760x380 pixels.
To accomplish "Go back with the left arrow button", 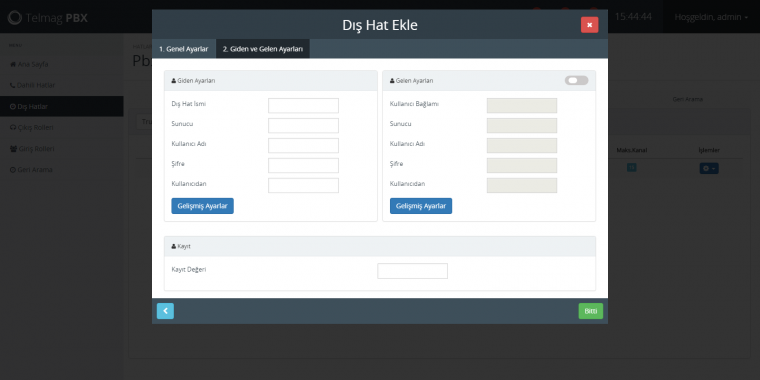I will click(165, 311).
